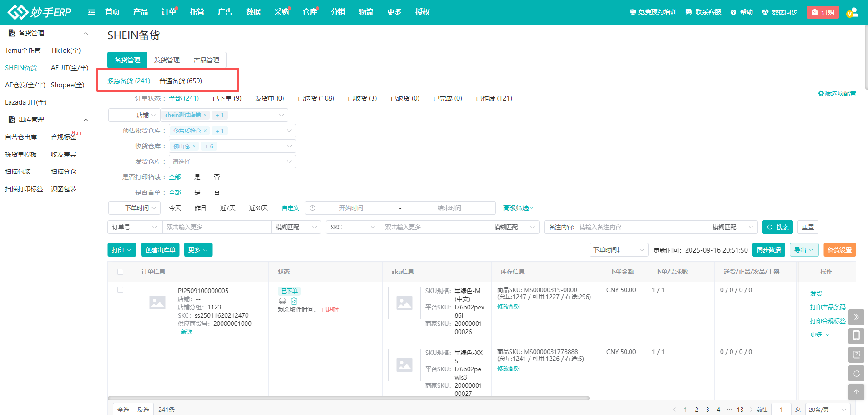Collapse the 出库管理 sidebar section

pos(86,120)
